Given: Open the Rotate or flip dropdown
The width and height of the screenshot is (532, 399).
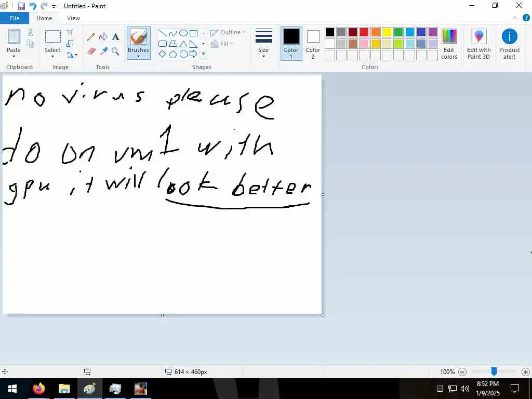Looking at the screenshot, I should coord(72,55).
